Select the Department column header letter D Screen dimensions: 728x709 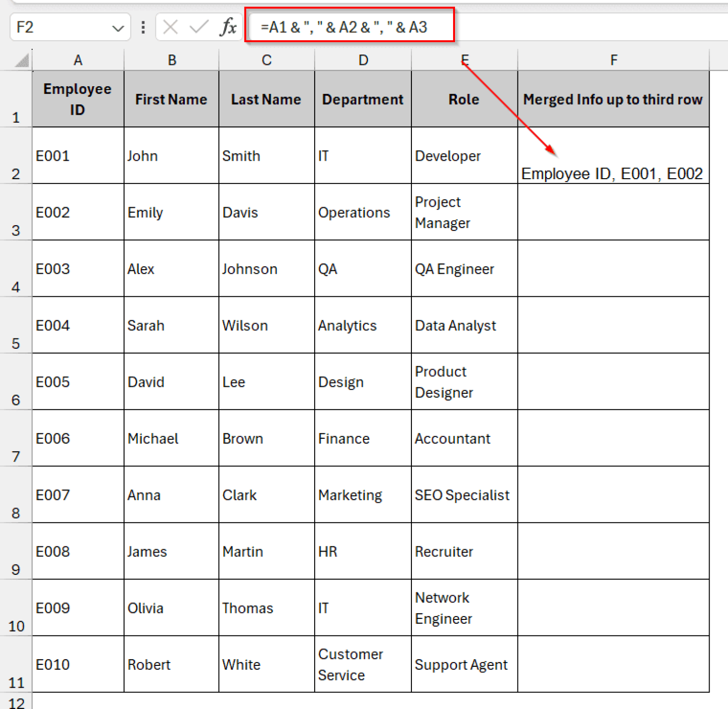(363, 60)
